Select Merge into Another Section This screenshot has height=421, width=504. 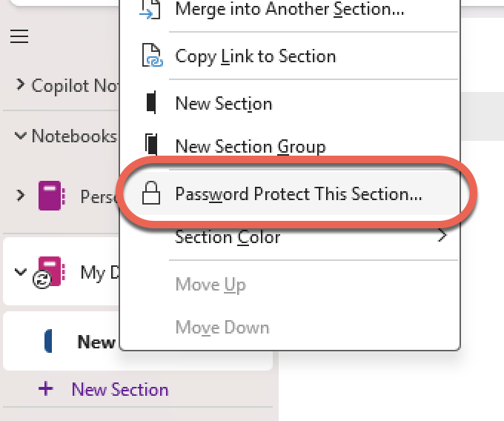coord(289,10)
